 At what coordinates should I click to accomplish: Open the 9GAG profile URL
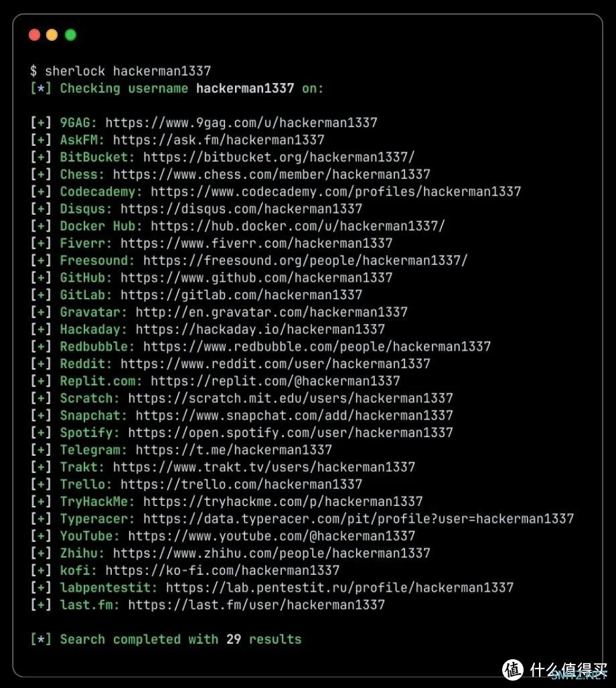pos(241,122)
